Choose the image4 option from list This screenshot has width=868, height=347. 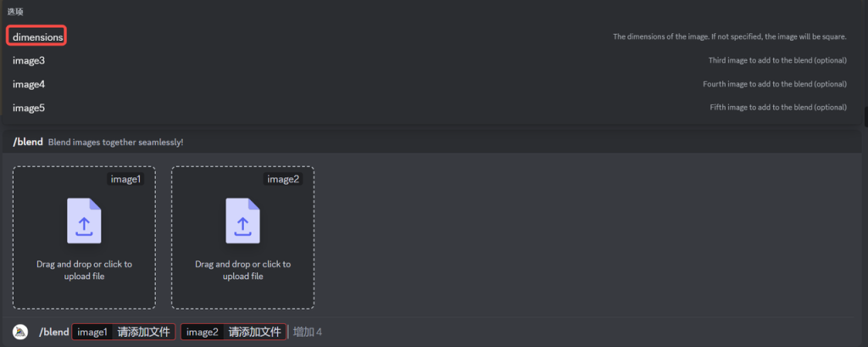pyautogui.click(x=29, y=84)
